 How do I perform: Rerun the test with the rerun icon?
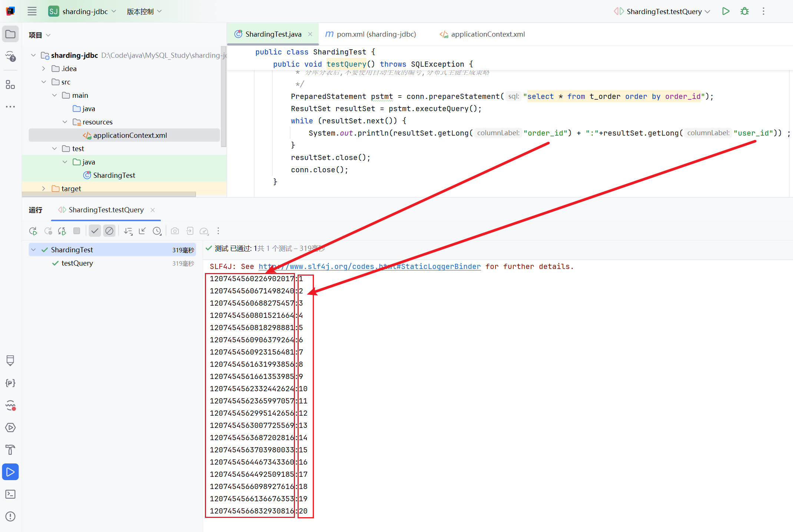33,231
